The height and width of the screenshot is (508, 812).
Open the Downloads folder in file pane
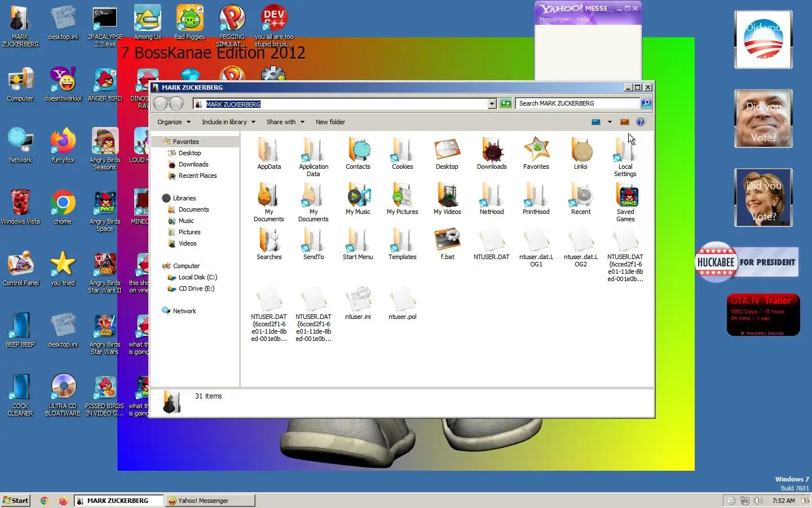pyautogui.click(x=492, y=154)
